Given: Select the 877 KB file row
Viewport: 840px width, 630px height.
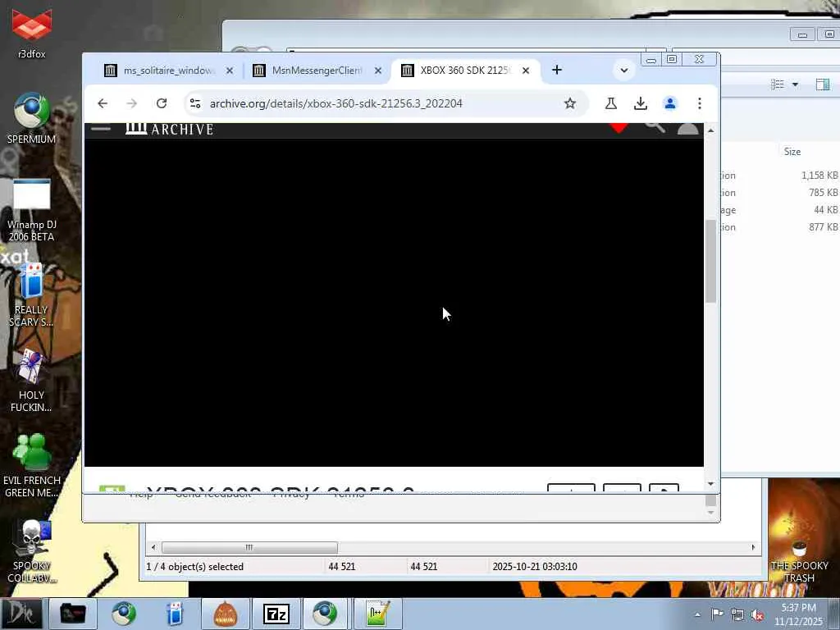Looking at the screenshot, I should 780,226.
